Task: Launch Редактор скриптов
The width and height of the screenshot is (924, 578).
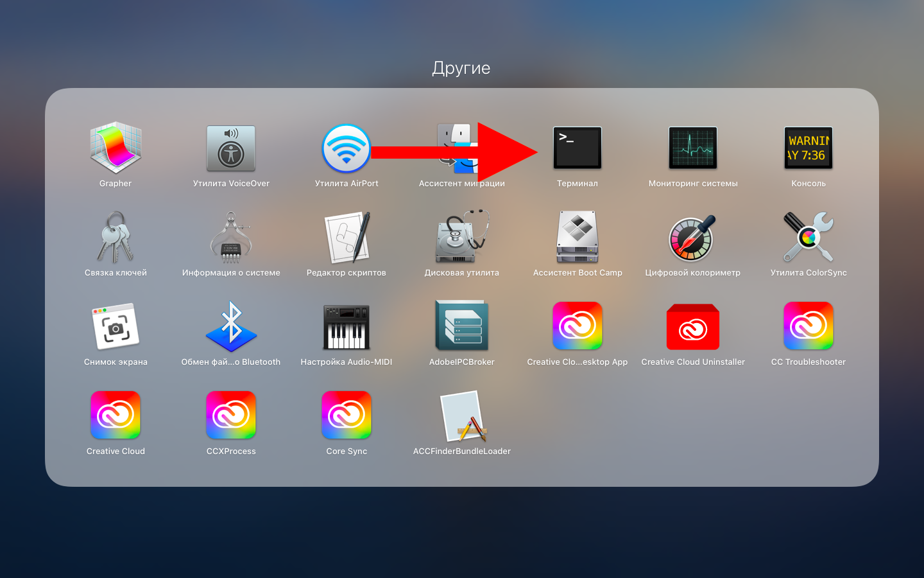Action: pyautogui.click(x=346, y=237)
